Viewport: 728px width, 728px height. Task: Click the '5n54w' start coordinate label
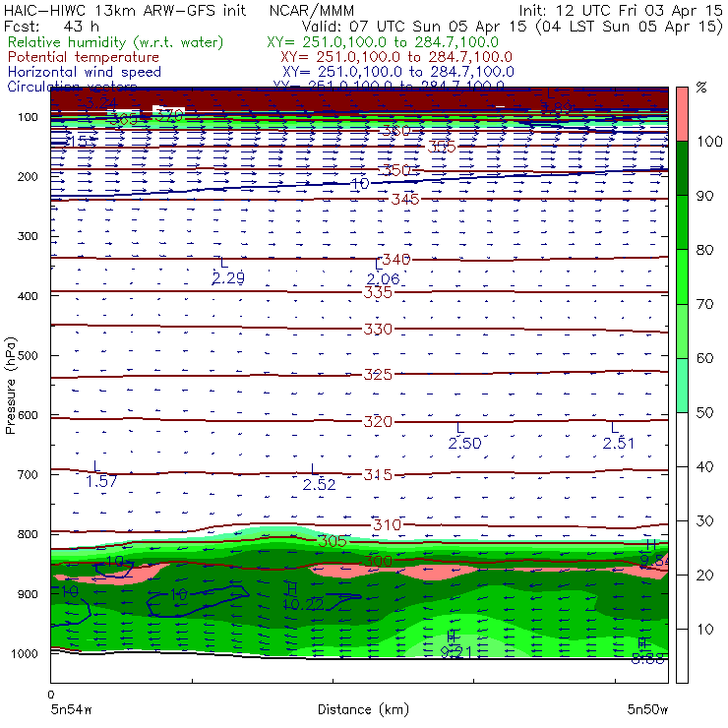click(x=71, y=709)
